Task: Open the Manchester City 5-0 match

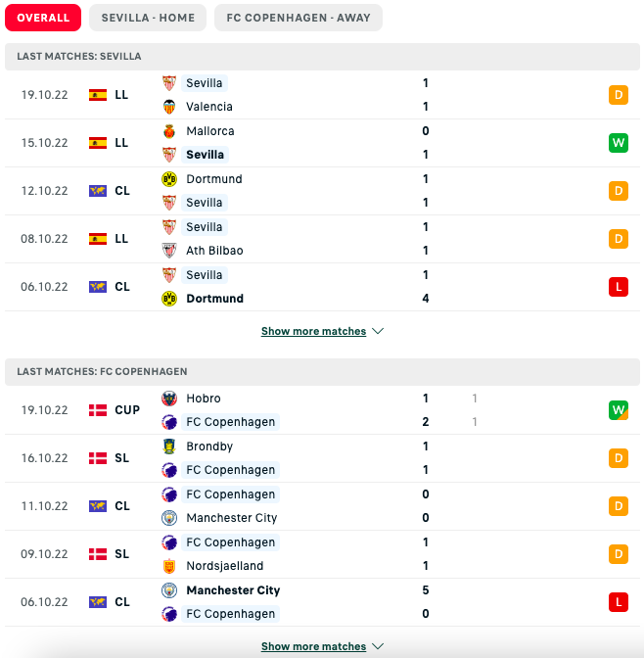Action: point(323,602)
